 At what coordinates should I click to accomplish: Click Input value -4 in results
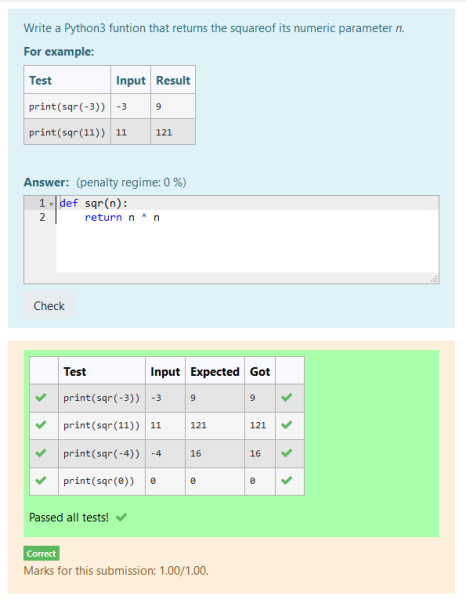(156, 453)
